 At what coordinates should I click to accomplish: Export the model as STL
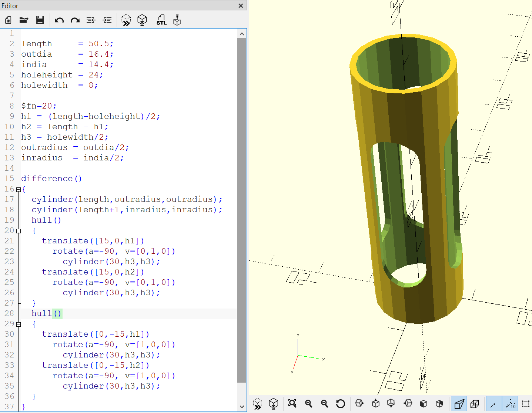click(x=161, y=20)
